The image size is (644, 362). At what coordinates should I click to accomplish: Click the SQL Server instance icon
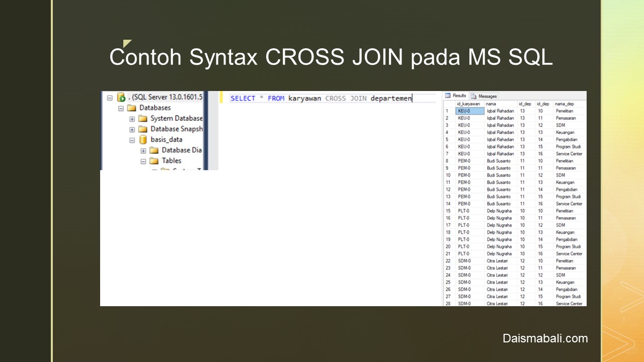pyautogui.click(x=121, y=98)
